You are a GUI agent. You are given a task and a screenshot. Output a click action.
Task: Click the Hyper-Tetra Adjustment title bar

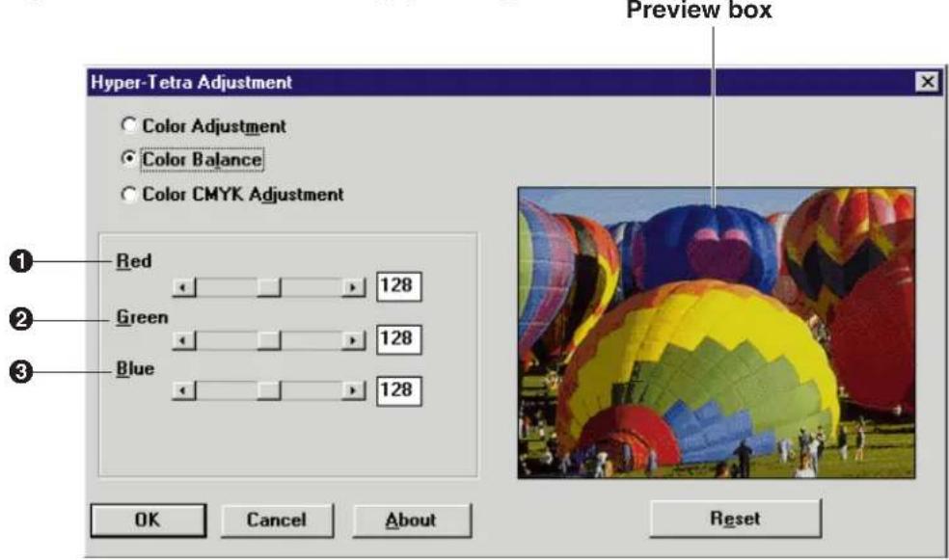pyautogui.click(x=514, y=82)
